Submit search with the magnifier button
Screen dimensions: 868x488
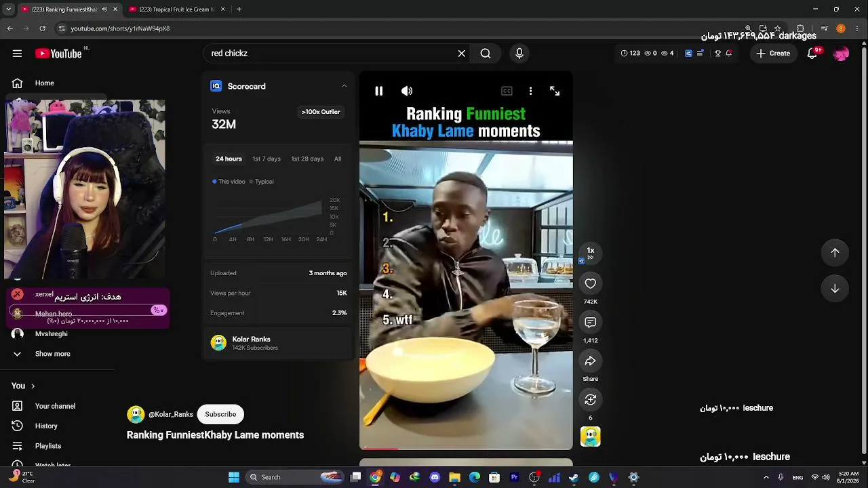[486, 54]
